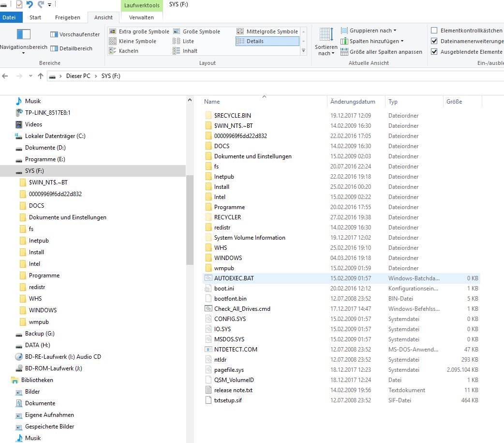Image resolution: width=504 pixels, height=443 pixels.
Task: Toggle the Dateinamenerweiterungen checkbox
Action: tap(434, 41)
